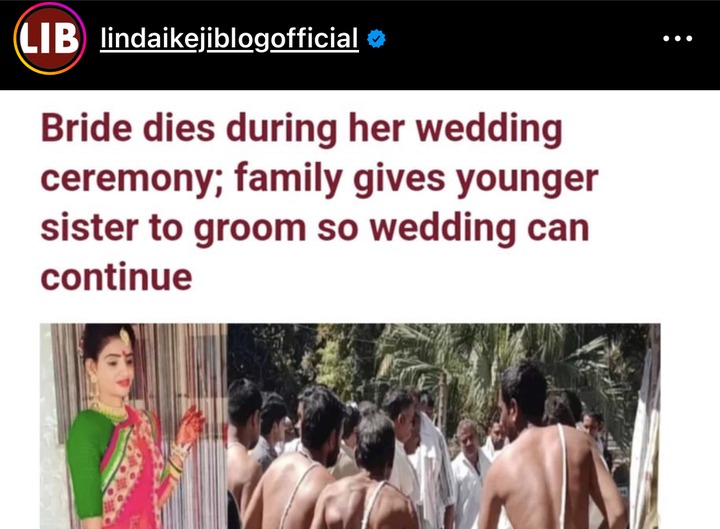View story via the avatar's gradient ring
The image size is (720, 529).
(50, 39)
